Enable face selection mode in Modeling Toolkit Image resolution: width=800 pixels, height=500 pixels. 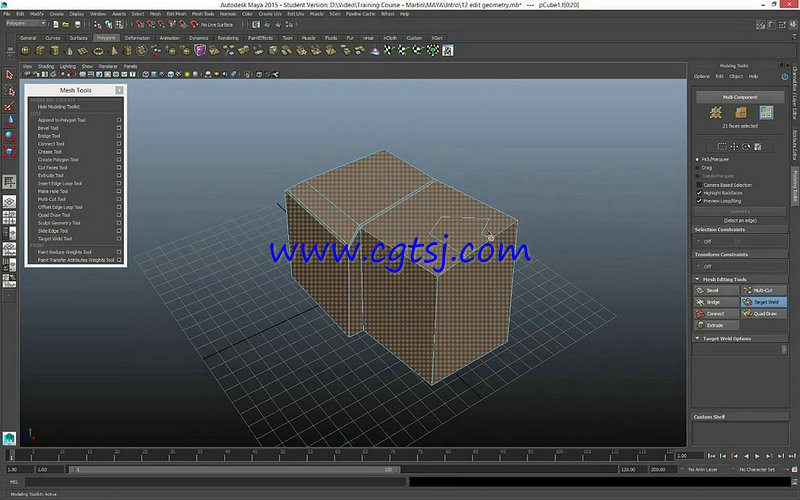pyautogui.click(x=766, y=113)
